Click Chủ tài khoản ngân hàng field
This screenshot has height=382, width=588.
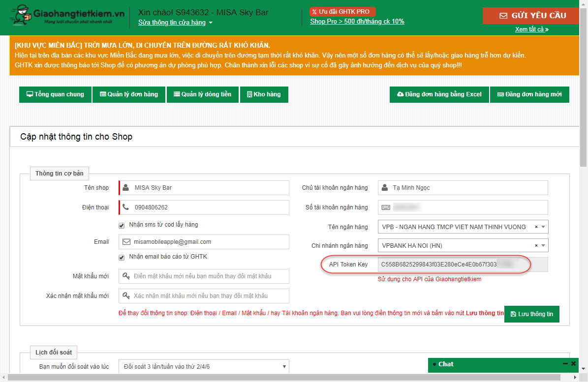(x=463, y=188)
